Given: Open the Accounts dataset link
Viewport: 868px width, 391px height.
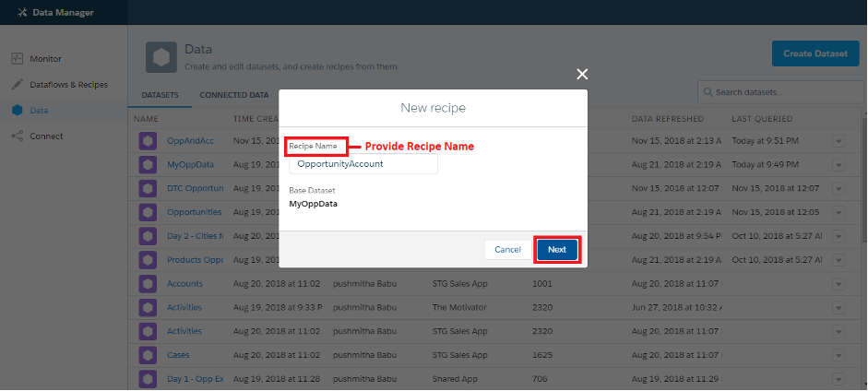Looking at the screenshot, I should click(x=184, y=284).
